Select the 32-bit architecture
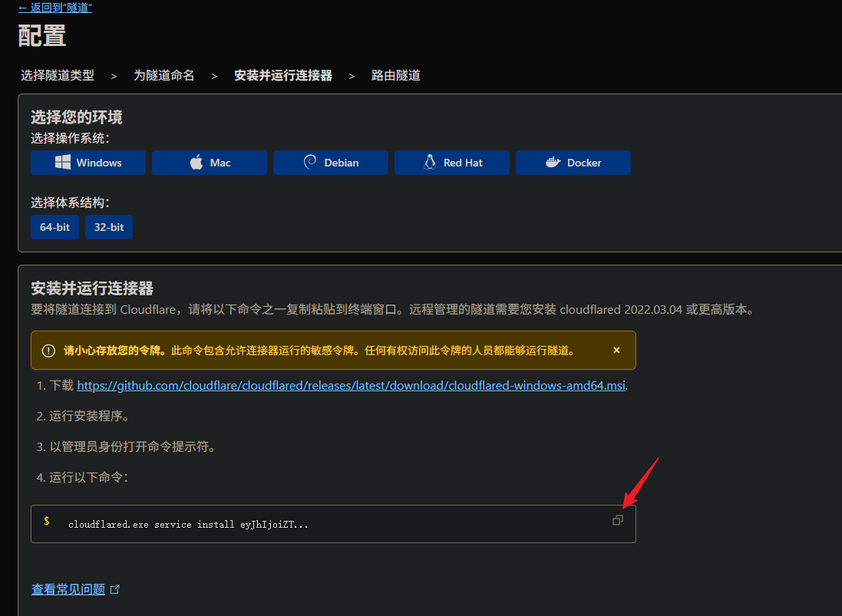Image resolution: width=842 pixels, height=616 pixels. pyautogui.click(x=109, y=227)
